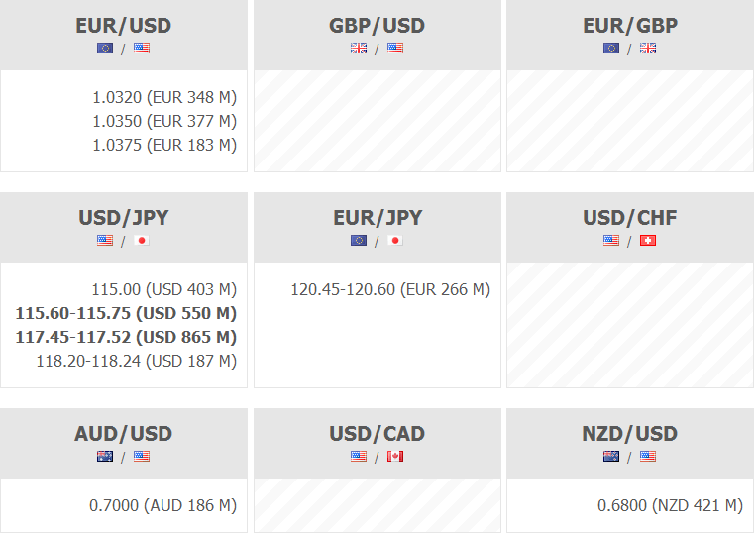Click the Swiss flag under USD/CHF

coord(648,240)
